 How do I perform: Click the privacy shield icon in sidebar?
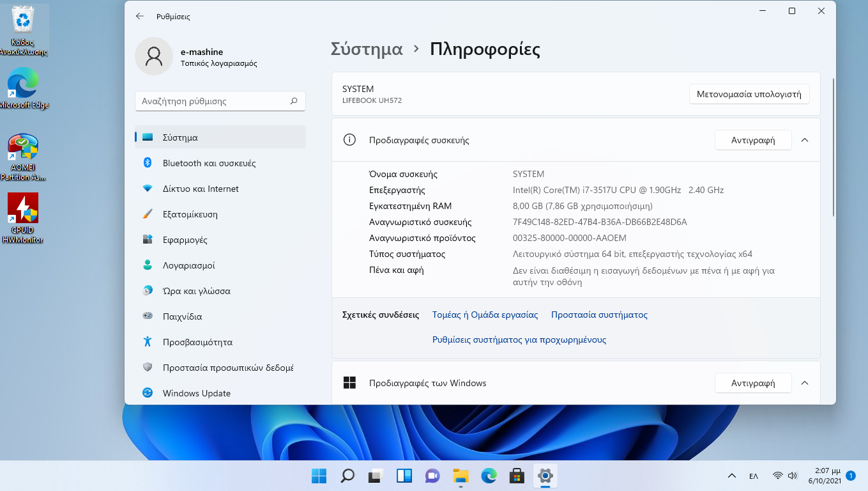(148, 368)
